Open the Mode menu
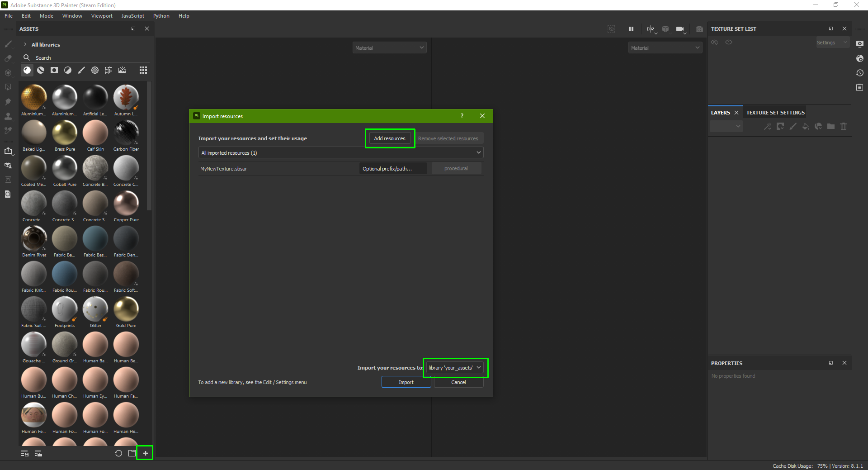 click(x=47, y=16)
